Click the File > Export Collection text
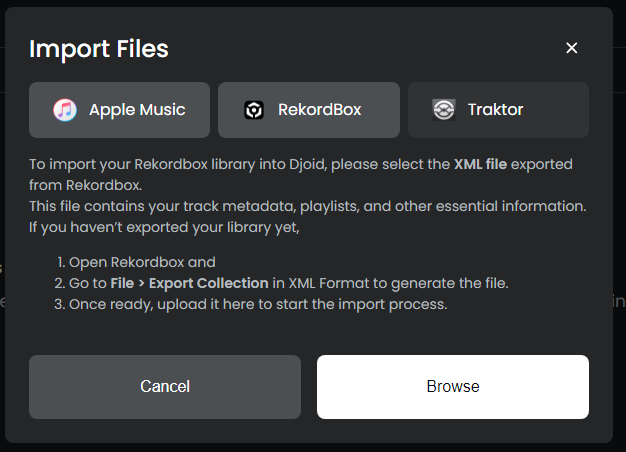The height and width of the screenshot is (452, 626). (191, 283)
